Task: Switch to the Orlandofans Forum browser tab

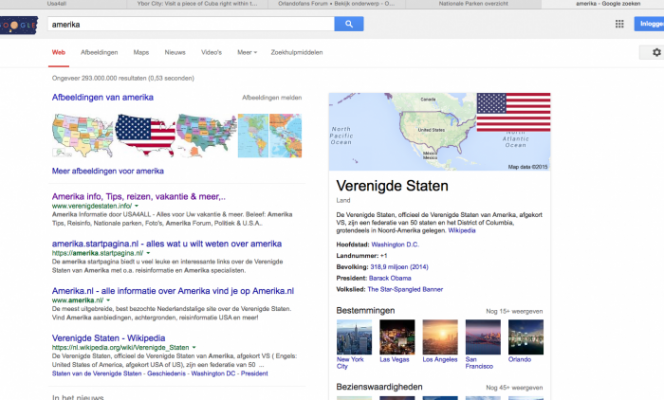Action: 336,3
